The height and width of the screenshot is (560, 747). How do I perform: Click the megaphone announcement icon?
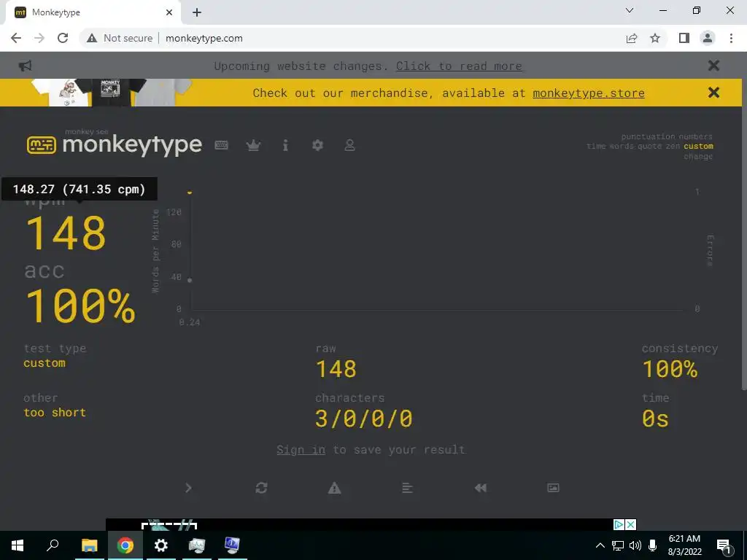pyautogui.click(x=25, y=66)
